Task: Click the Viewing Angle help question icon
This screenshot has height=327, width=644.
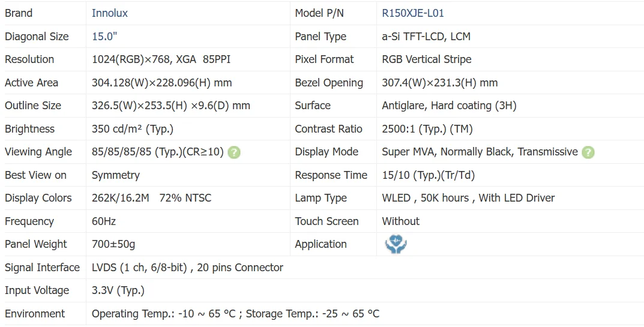Action: [234, 152]
